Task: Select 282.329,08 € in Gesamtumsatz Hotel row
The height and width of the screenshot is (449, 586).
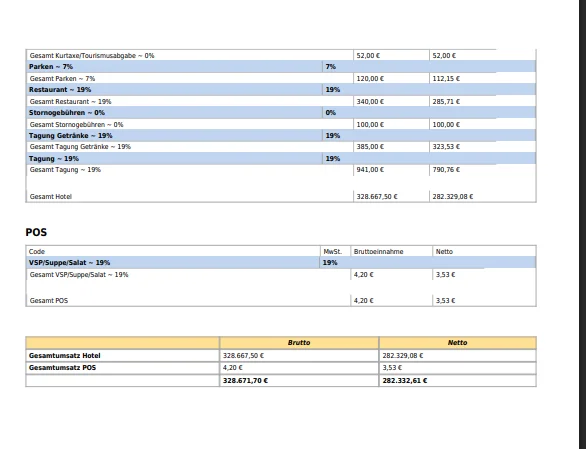Action: point(403,356)
